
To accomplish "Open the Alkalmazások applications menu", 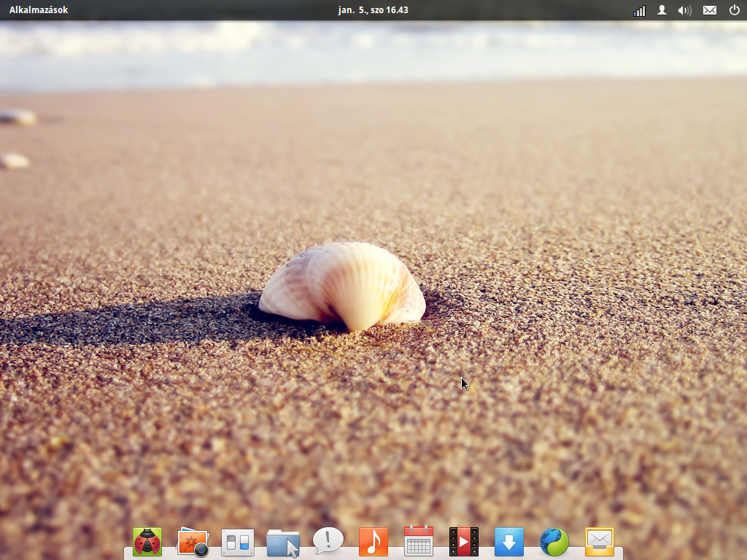I will pos(39,10).
